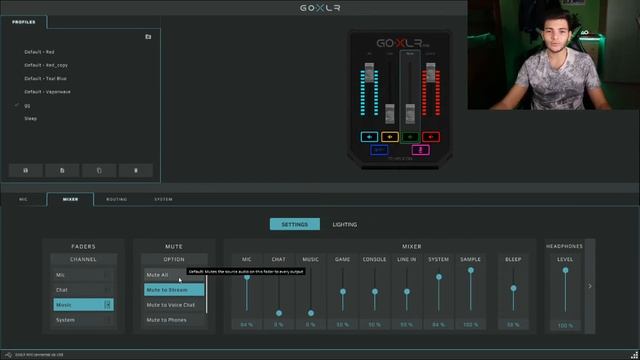This screenshot has height=360, width=640.
Task: Select the gg profile
Action: (x=27, y=106)
